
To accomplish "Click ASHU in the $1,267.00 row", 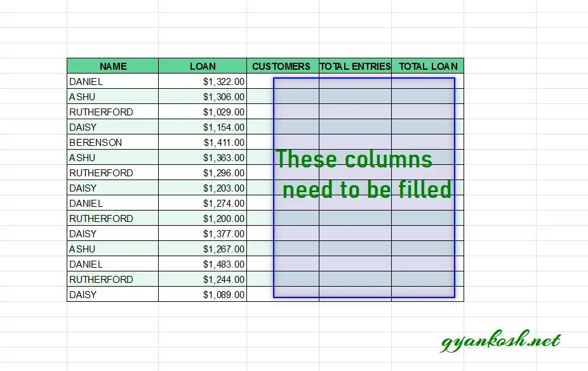I will click(x=113, y=249).
